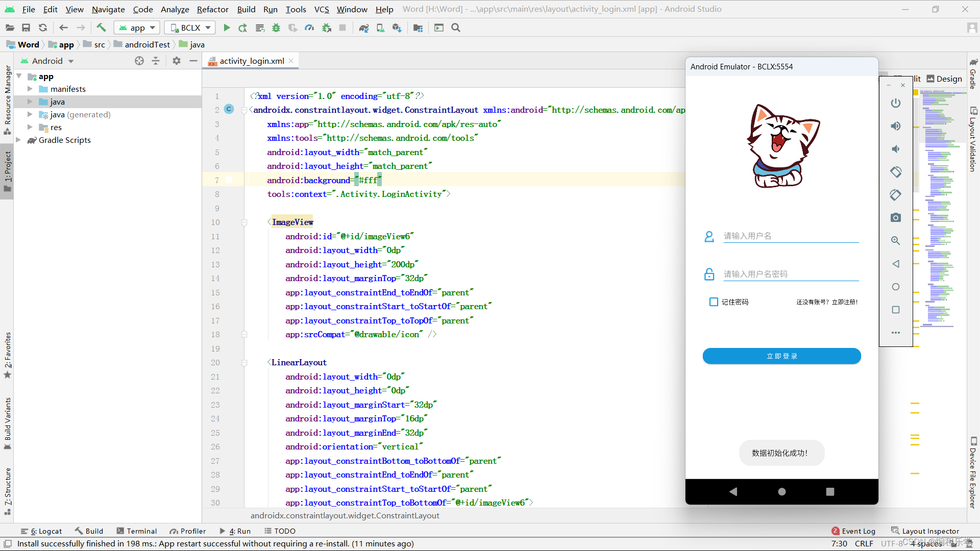980x551 pixels.
Task: Tap the blue 立即登录 login button
Action: coord(781,356)
